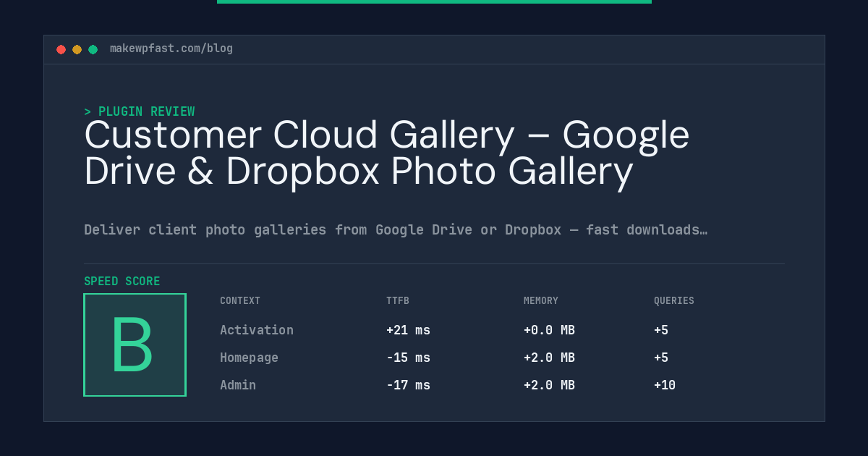Click the red window dot

pyautogui.click(x=61, y=49)
